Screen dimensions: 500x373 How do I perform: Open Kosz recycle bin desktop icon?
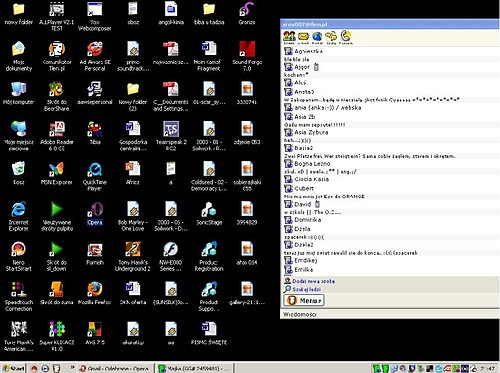(19, 173)
